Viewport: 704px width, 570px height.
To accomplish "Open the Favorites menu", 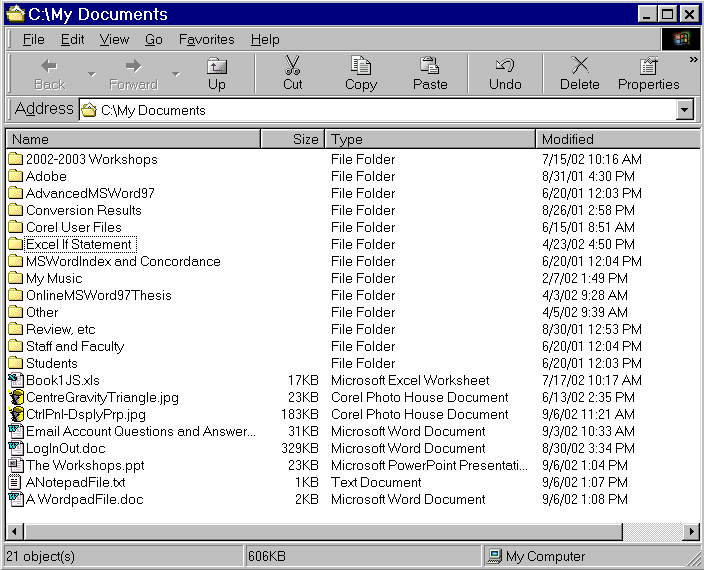I will pos(207,39).
